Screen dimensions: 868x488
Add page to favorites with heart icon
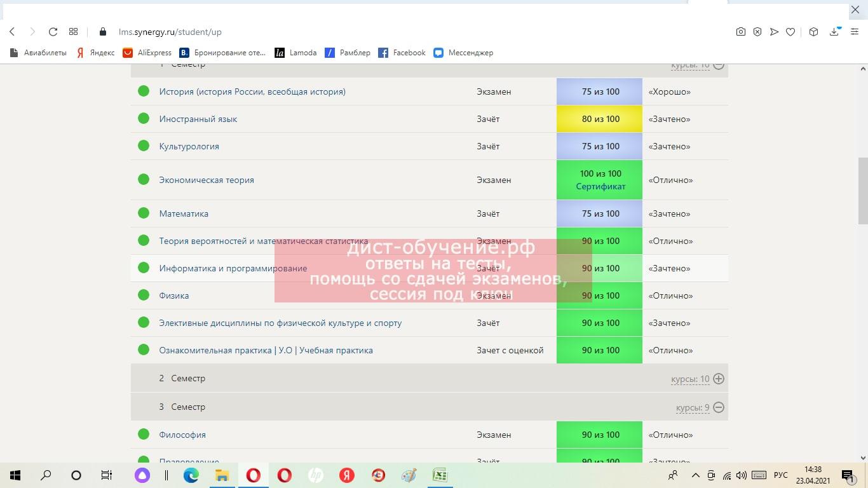click(x=790, y=32)
